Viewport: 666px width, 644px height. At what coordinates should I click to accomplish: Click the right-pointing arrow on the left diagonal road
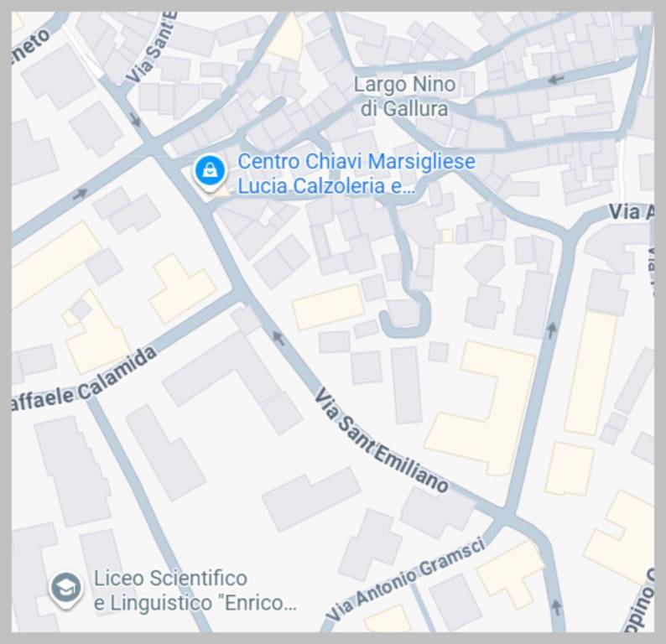click(x=81, y=194)
